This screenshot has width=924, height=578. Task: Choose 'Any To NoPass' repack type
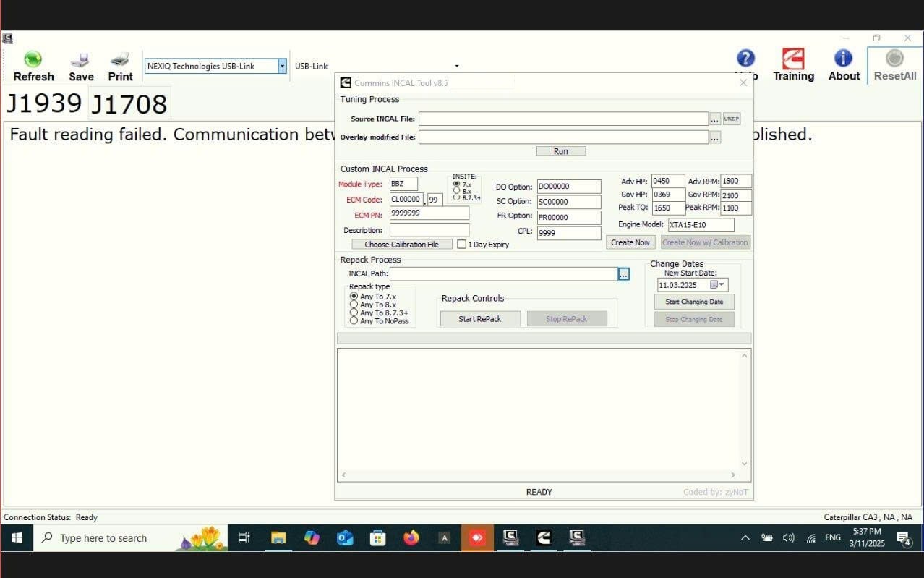click(354, 320)
